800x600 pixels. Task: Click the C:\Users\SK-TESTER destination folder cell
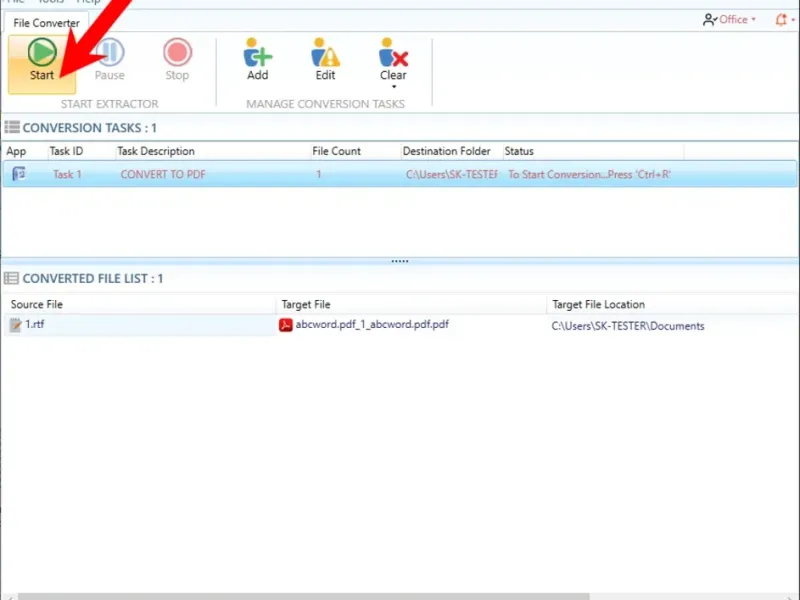452,174
